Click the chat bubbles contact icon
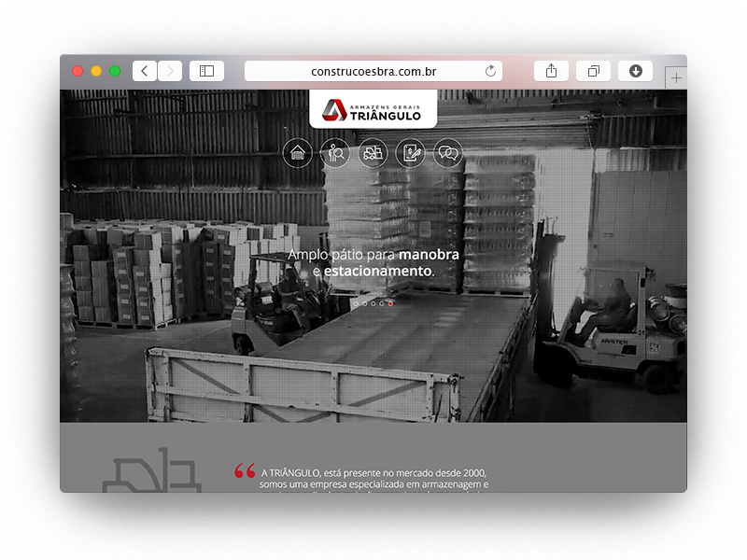This screenshot has height=560, width=747. click(x=448, y=153)
